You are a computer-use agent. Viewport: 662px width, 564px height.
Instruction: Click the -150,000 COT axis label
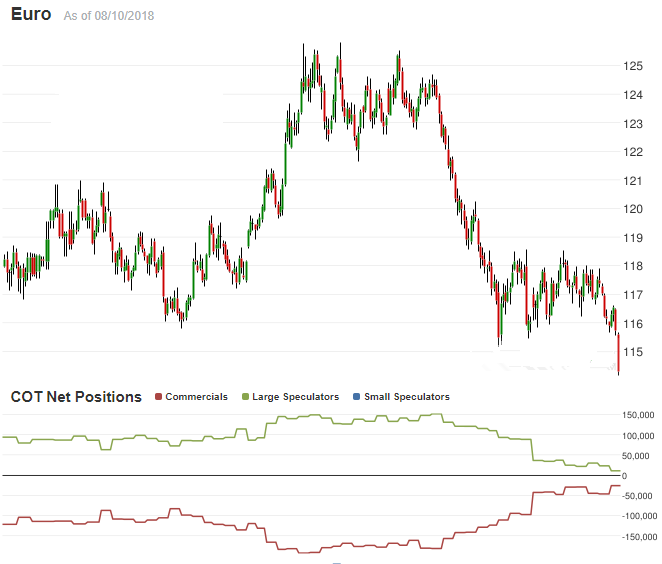(635, 537)
